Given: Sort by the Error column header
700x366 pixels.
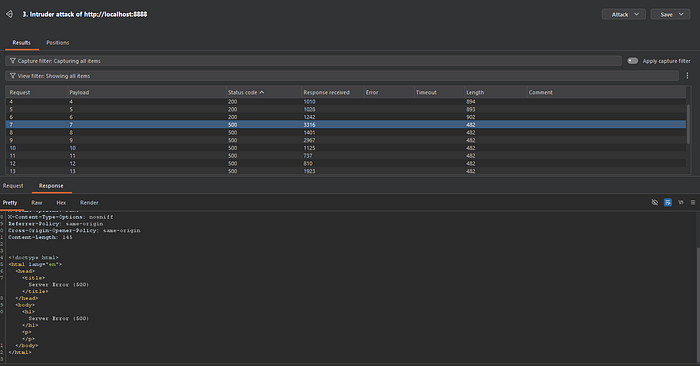Looking at the screenshot, I should pos(389,92).
